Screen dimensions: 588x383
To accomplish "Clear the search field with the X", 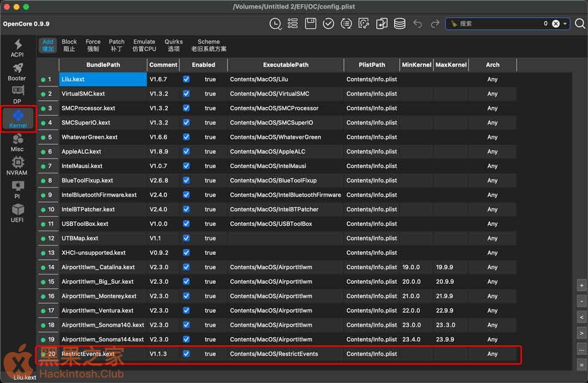I will (556, 23).
